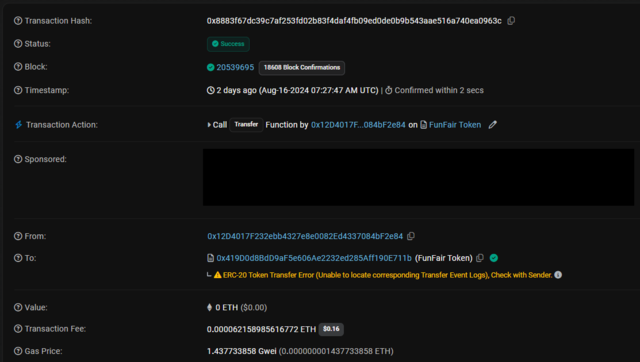
Task: Click the Transfer function badge
Action: 246,124
